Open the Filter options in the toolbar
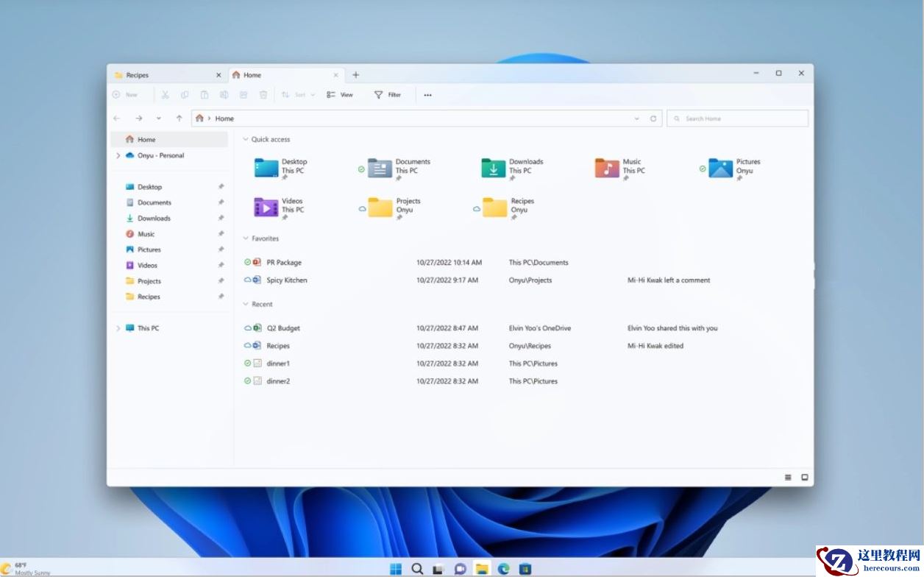This screenshot has height=577, width=924. pos(388,94)
